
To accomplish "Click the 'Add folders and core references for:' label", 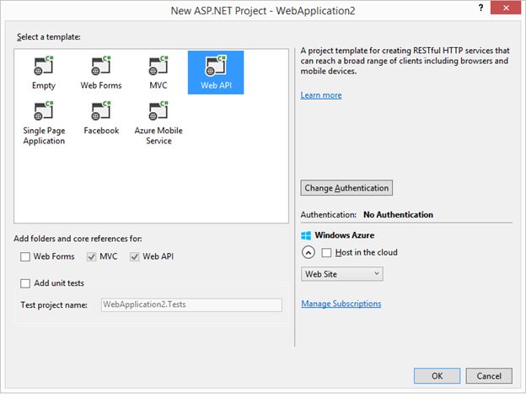I will (x=78, y=239).
